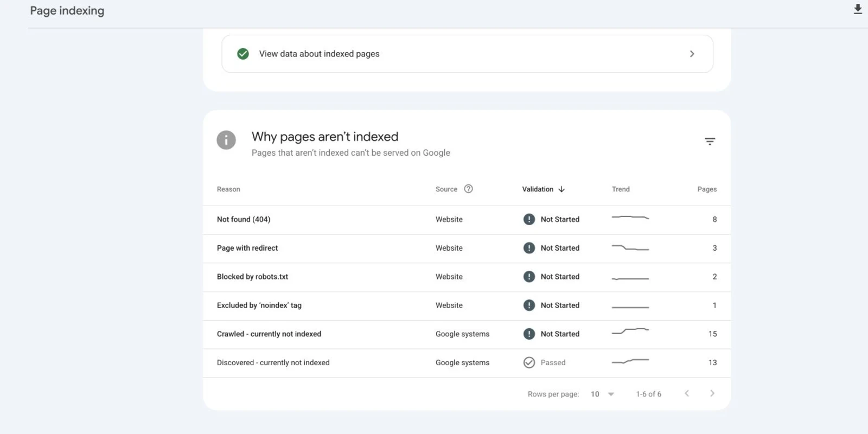This screenshot has width=868, height=434.
Task: Click trend sparkline for Blocked by robots.txt
Action: [x=630, y=278]
